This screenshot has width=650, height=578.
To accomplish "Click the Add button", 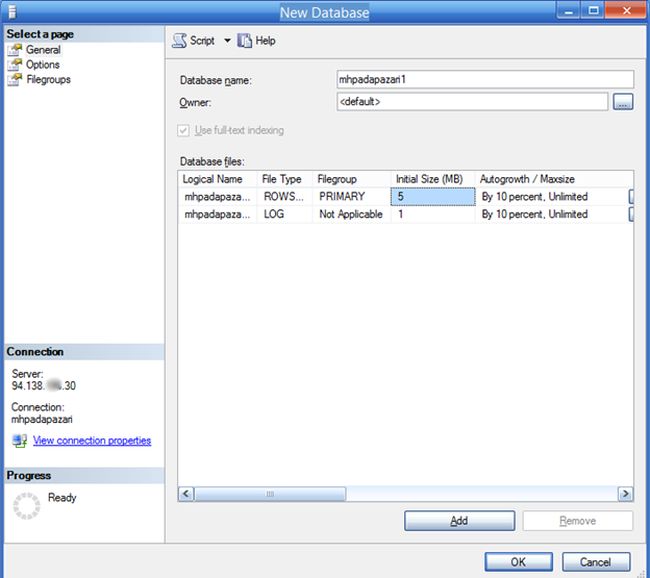I will [x=459, y=520].
